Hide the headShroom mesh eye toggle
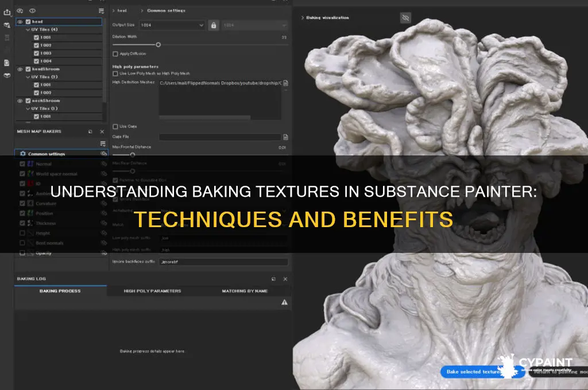 20,69
